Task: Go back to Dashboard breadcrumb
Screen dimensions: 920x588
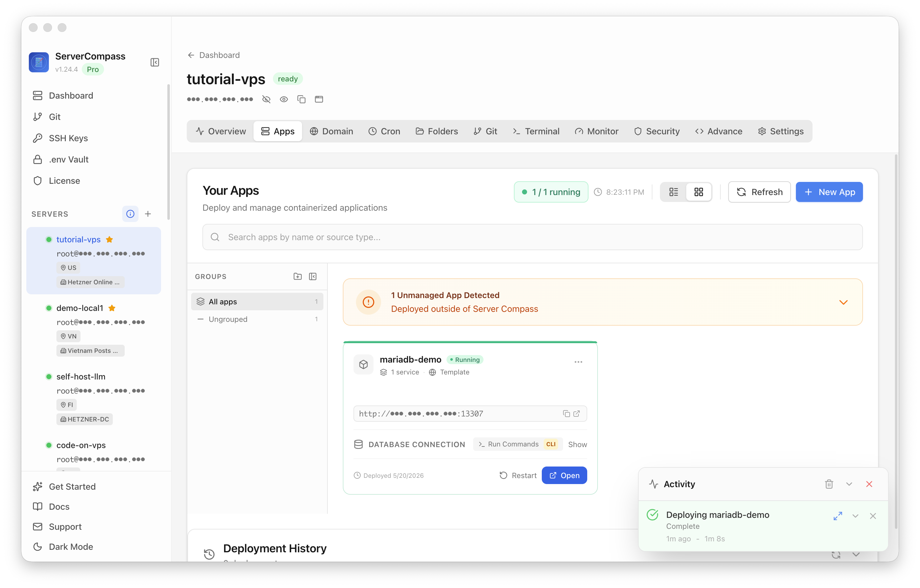Action: (x=214, y=55)
